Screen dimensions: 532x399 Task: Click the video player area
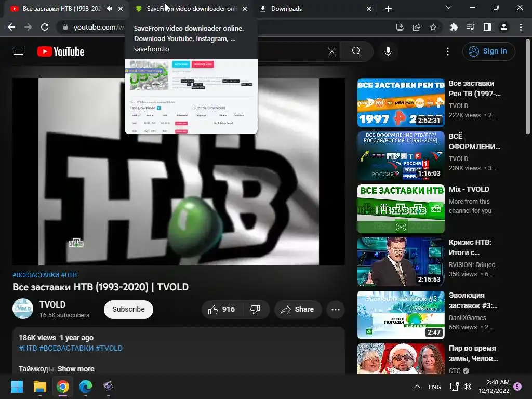pyautogui.click(x=179, y=171)
